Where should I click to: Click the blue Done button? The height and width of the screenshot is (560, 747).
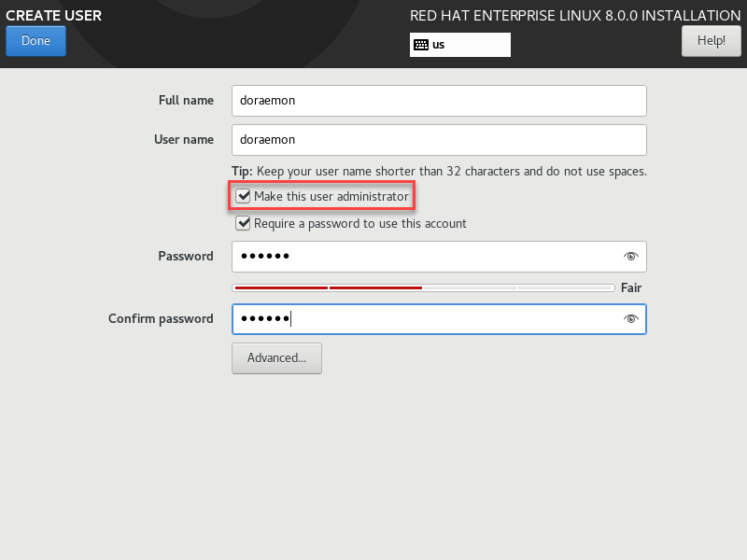(35, 41)
